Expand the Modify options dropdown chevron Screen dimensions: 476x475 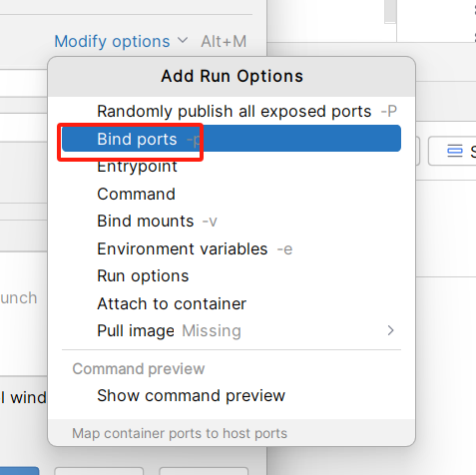(x=183, y=41)
